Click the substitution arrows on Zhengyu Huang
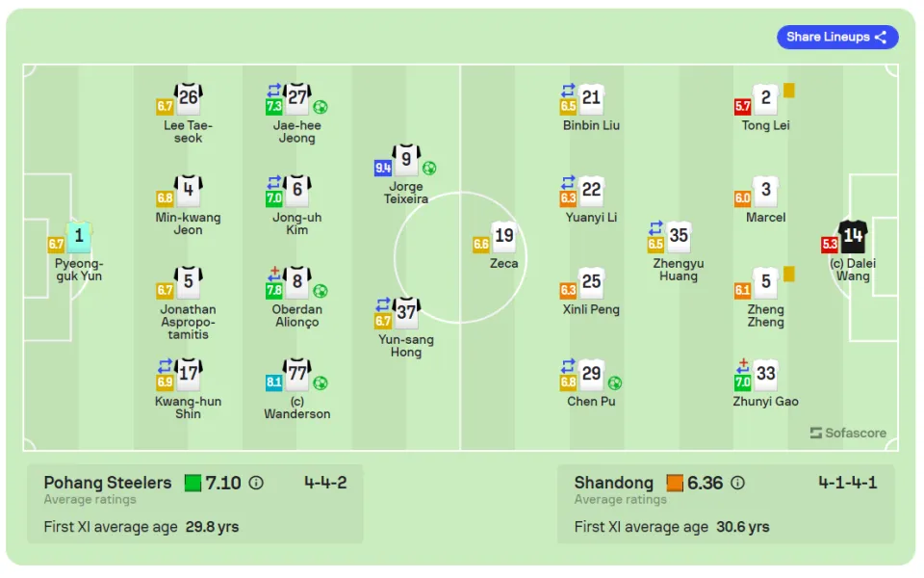The height and width of the screenshot is (578, 924). tap(655, 227)
